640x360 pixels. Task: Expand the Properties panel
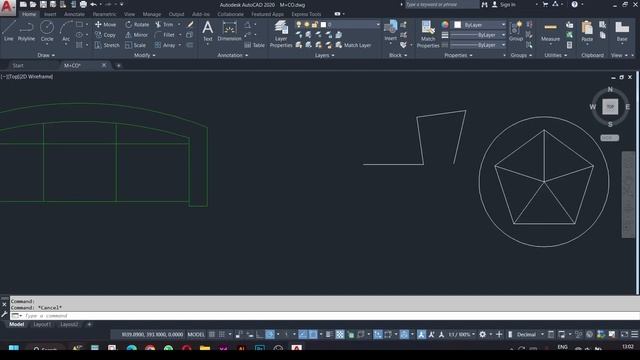tap(458, 55)
